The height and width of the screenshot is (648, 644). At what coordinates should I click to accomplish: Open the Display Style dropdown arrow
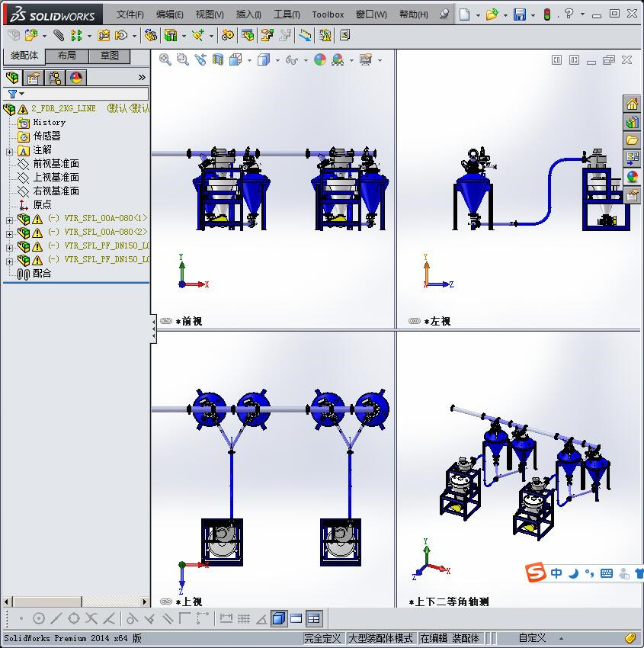[277, 60]
